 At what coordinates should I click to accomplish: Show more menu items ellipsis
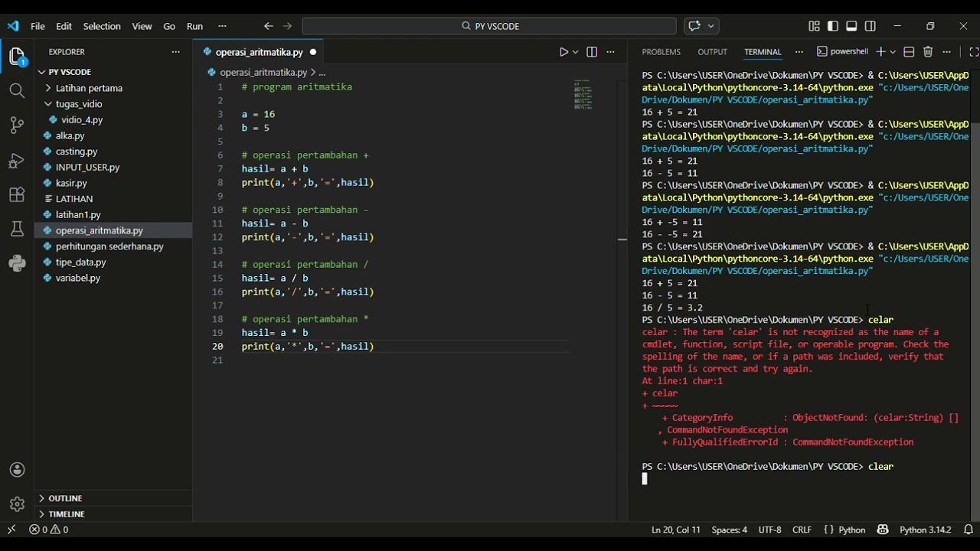(222, 26)
